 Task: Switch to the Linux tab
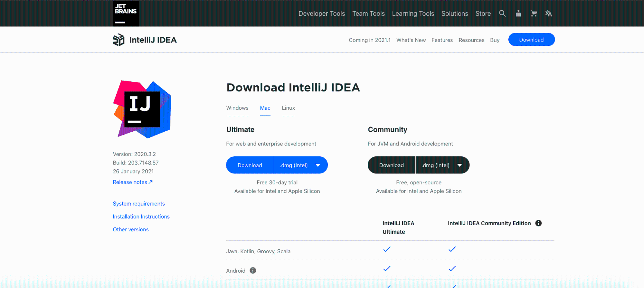click(289, 108)
